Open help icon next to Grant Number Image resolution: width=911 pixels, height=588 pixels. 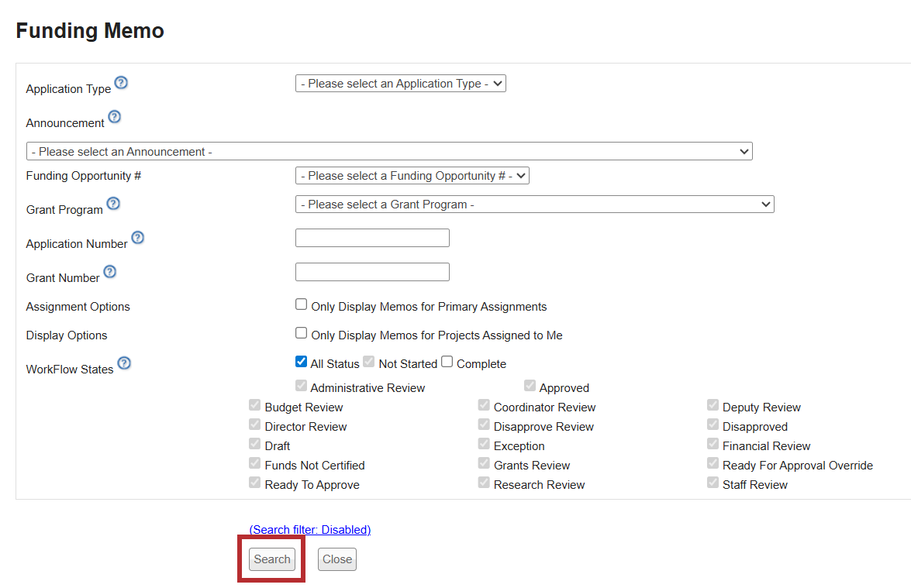tap(109, 272)
